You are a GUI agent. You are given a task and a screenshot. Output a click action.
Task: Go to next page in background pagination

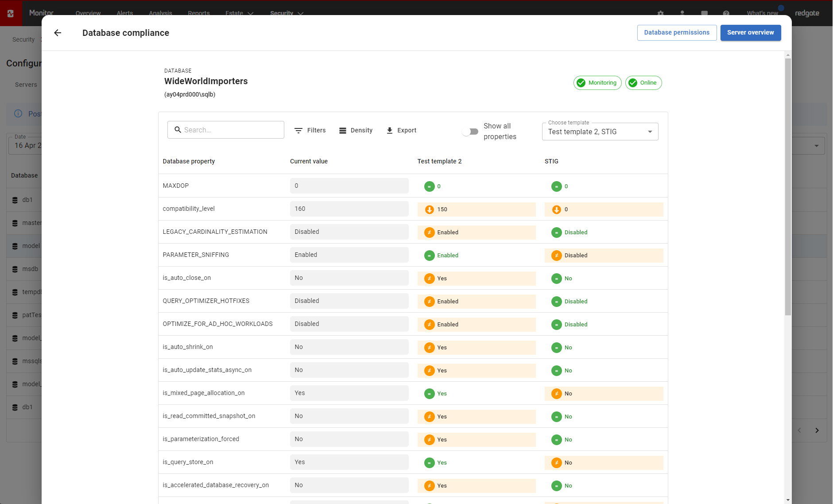[x=817, y=430]
